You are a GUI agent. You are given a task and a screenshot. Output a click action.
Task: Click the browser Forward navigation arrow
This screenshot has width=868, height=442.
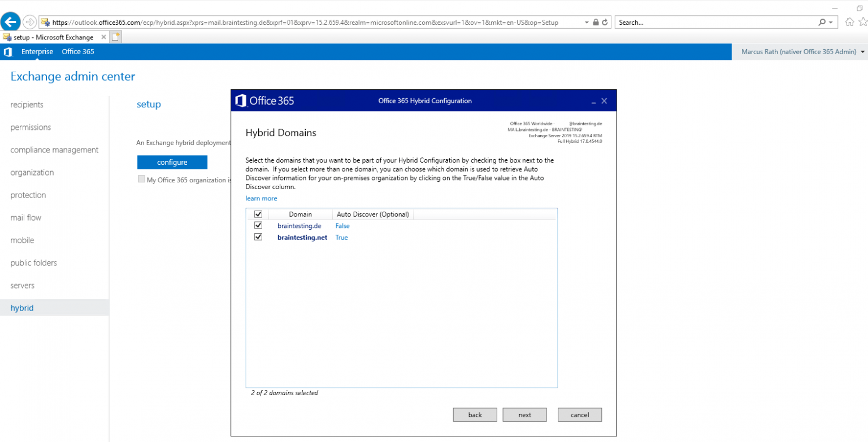click(x=28, y=21)
